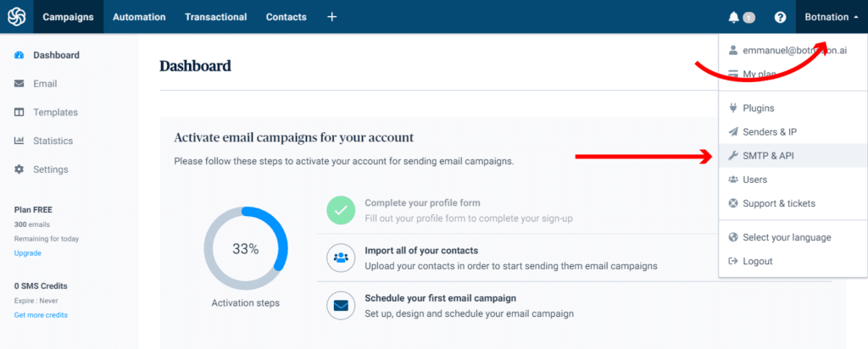Click the Templates layout icon in sidebar
868x349 pixels.
[19, 113]
